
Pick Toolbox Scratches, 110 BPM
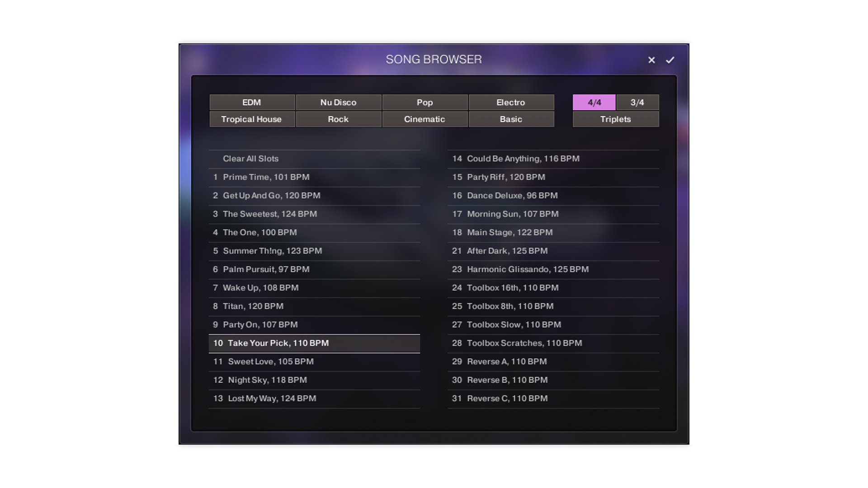[524, 343]
